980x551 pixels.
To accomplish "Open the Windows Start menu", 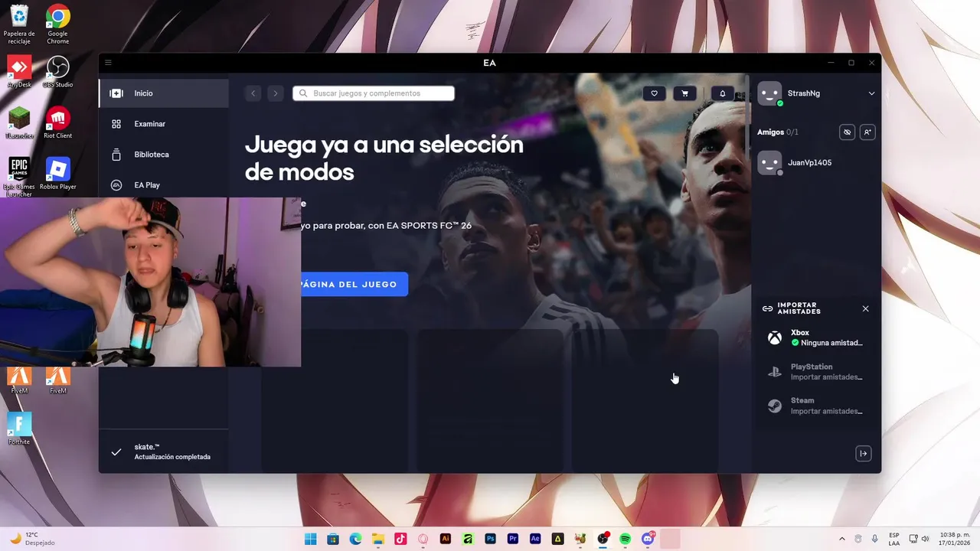I will [310, 539].
